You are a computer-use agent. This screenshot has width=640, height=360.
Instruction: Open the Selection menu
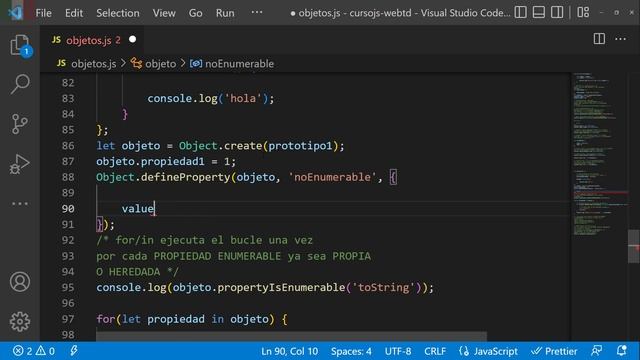(118, 13)
